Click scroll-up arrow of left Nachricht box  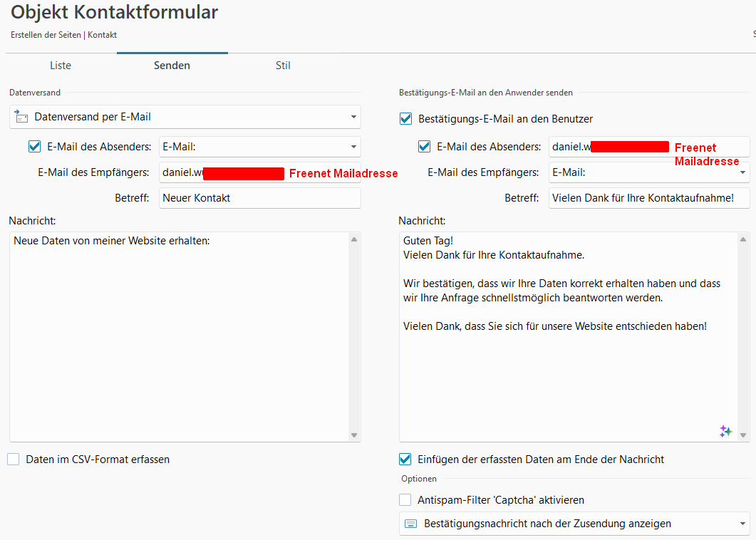coord(354,240)
